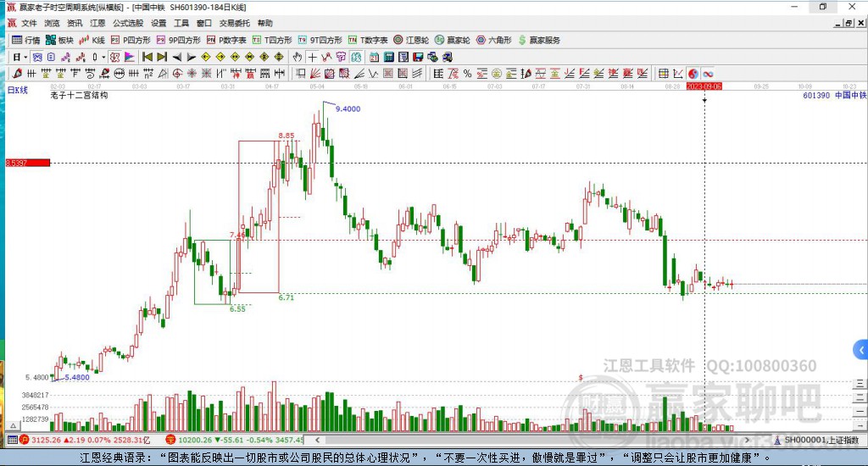
Task: Open the T数字表 table
Action: click(368, 40)
